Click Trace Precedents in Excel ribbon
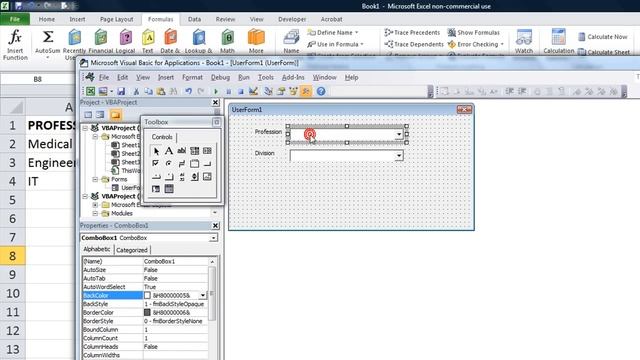 [413, 32]
